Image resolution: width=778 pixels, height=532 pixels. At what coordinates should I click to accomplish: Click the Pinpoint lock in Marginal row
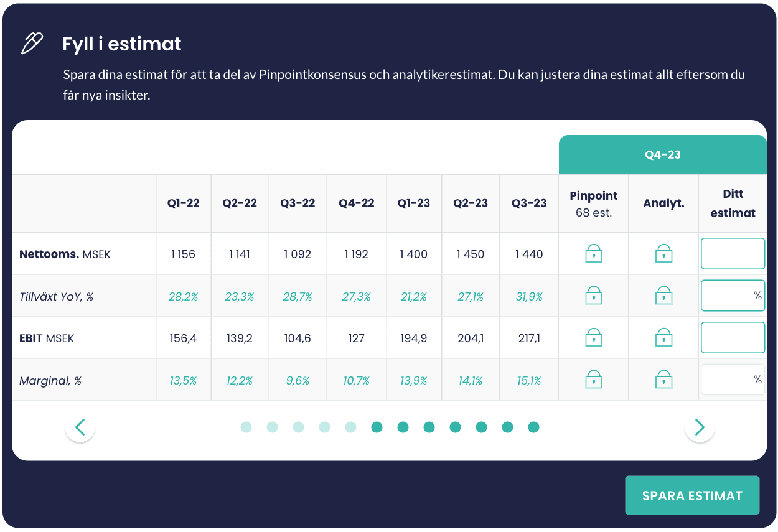click(x=594, y=380)
